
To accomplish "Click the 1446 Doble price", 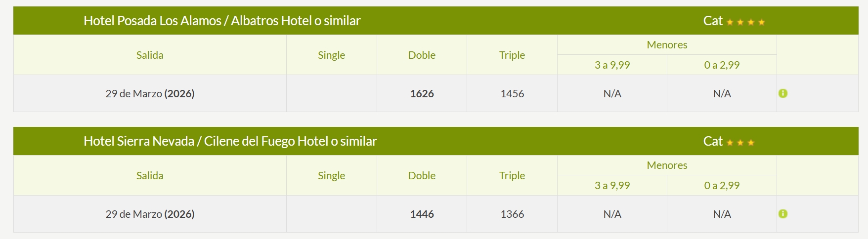I will (x=422, y=214).
